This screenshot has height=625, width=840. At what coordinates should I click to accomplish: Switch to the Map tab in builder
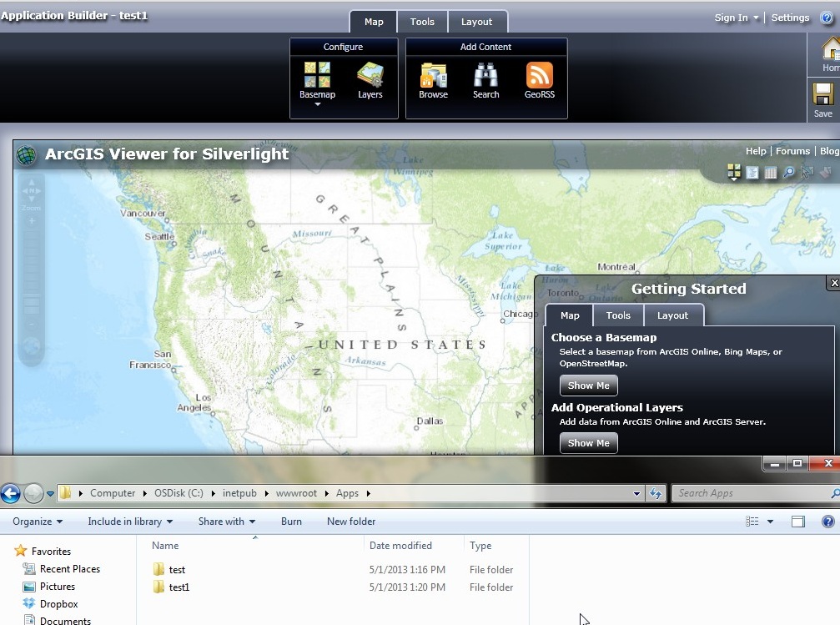pyautogui.click(x=374, y=22)
